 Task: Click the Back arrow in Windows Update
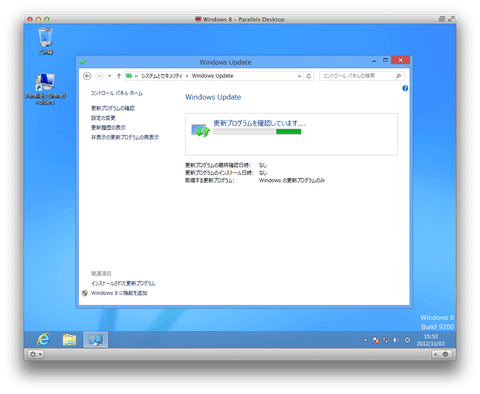pyautogui.click(x=87, y=76)
